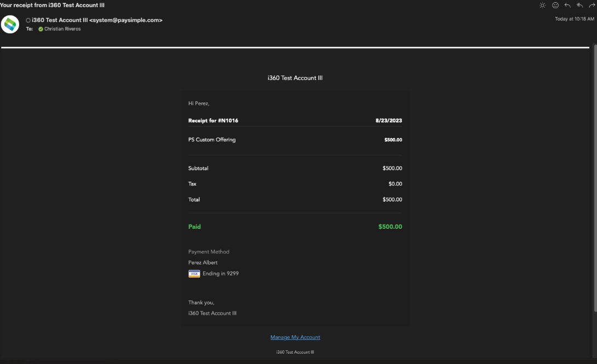Select the cardholder name Perez Albert
597x364 pixels.
203,262
